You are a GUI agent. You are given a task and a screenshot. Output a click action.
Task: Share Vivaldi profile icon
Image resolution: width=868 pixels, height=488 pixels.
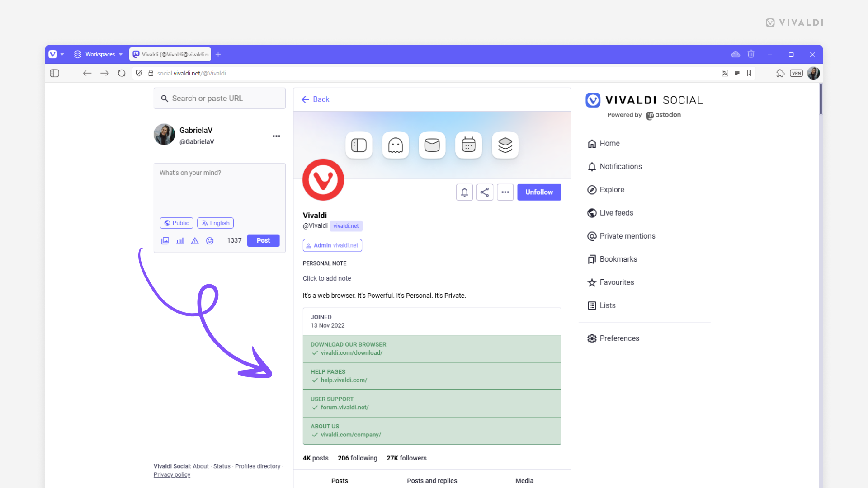485,192
